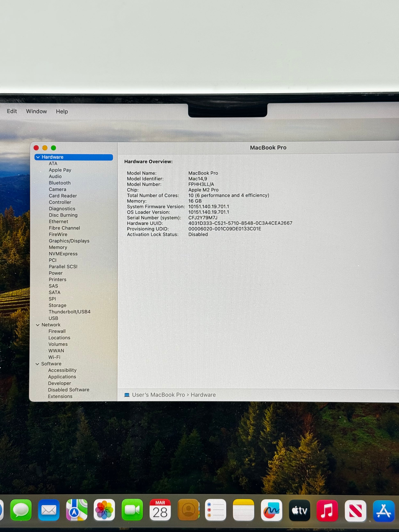The image size is (399, 532).
Task: Collapse the Hardware section chevron
Action: click(x=38, y=157)
